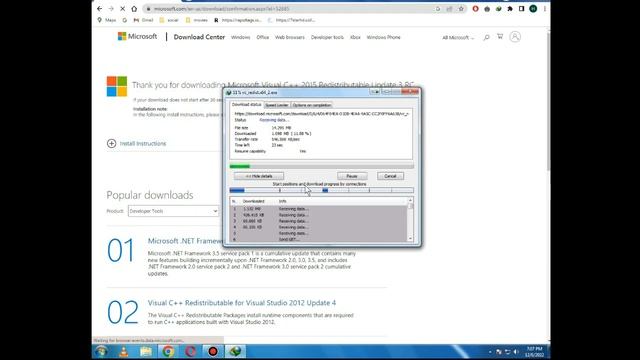Screen dimensions: 640x360
Task: Click the Downloaded column header
Action: point(253,201)
